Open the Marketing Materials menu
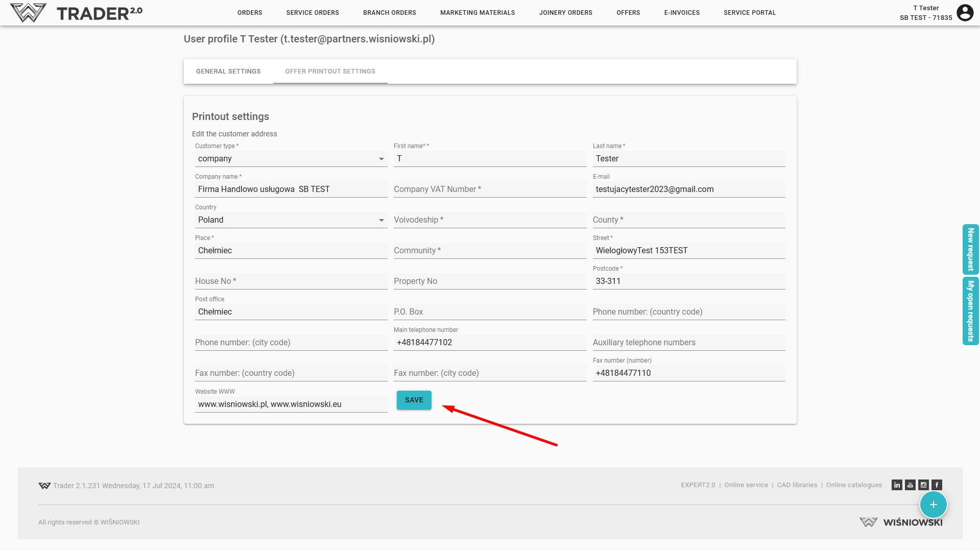Image resolution: width=980 pixels, height=551 pixels. [x=477, y=13]
